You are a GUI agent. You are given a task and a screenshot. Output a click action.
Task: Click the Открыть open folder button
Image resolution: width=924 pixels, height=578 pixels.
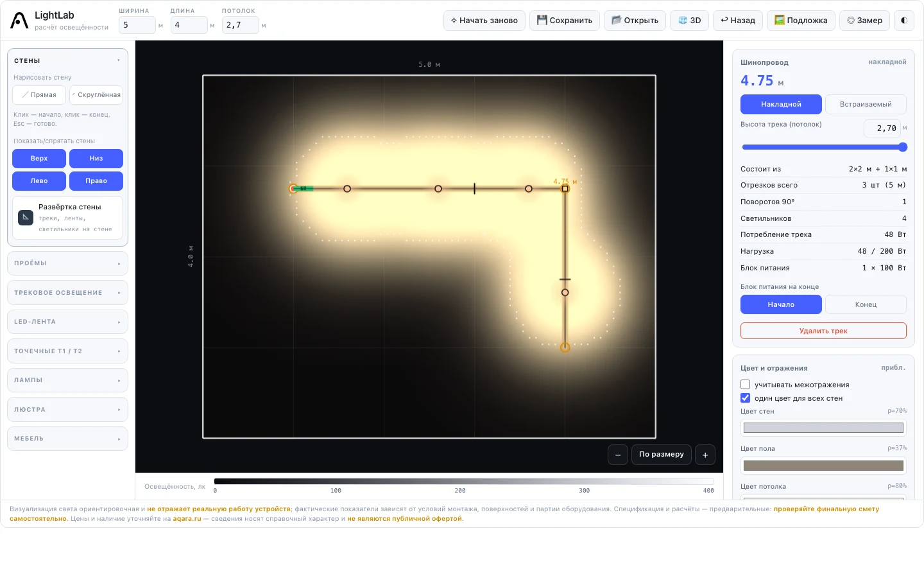(635, 21)
